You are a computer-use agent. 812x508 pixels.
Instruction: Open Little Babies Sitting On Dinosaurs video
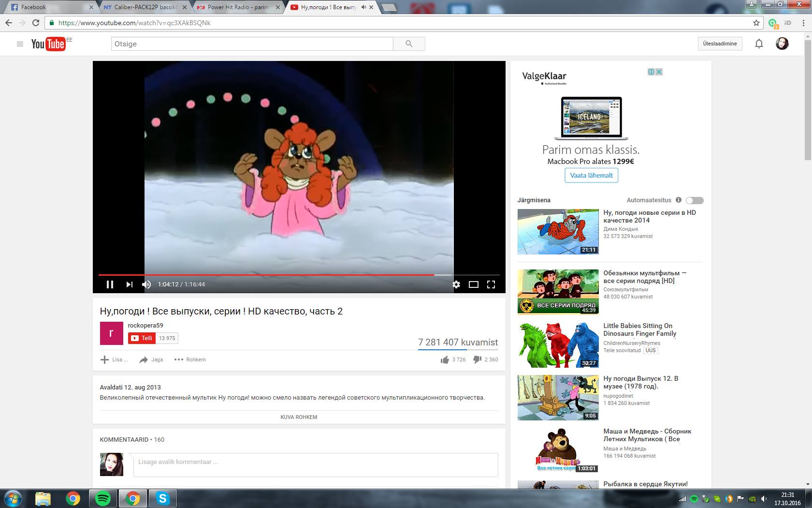point(640,329)
